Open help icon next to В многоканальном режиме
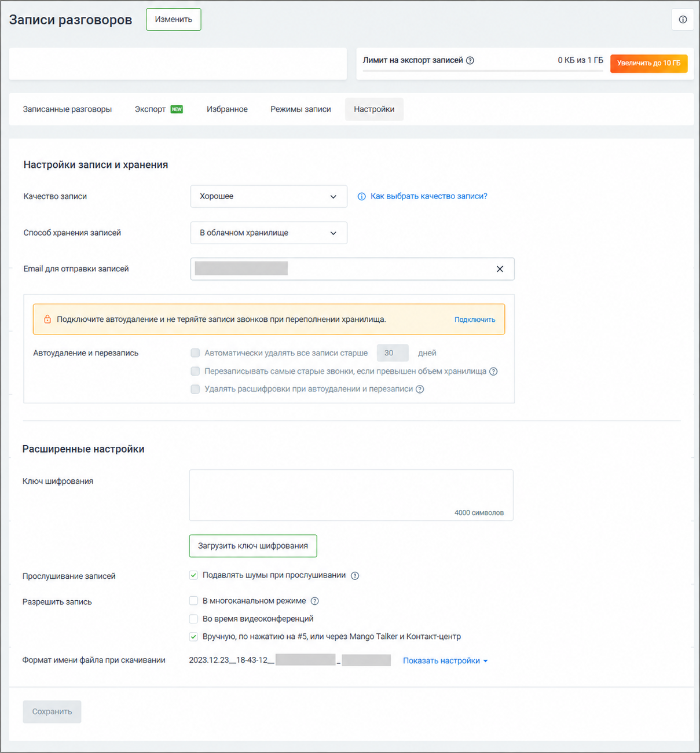700x753 pixels. point(315,601)
